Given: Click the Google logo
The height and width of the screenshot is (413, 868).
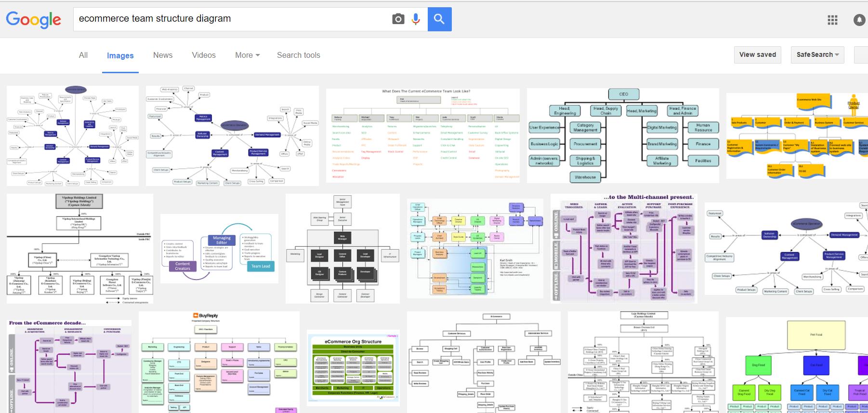Looking at the screenshot, I should (33, 19).
